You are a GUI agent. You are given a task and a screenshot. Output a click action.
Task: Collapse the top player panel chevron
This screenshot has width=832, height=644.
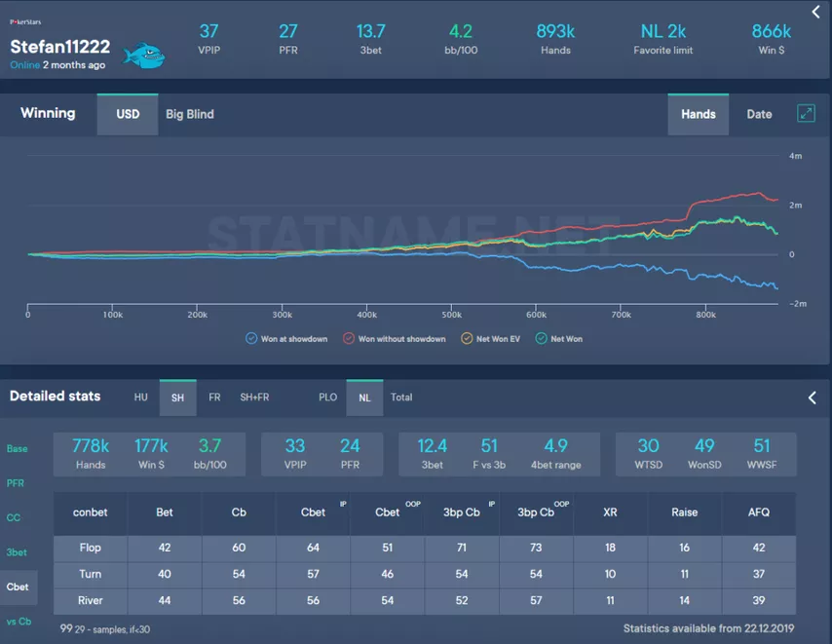point(815,12)
